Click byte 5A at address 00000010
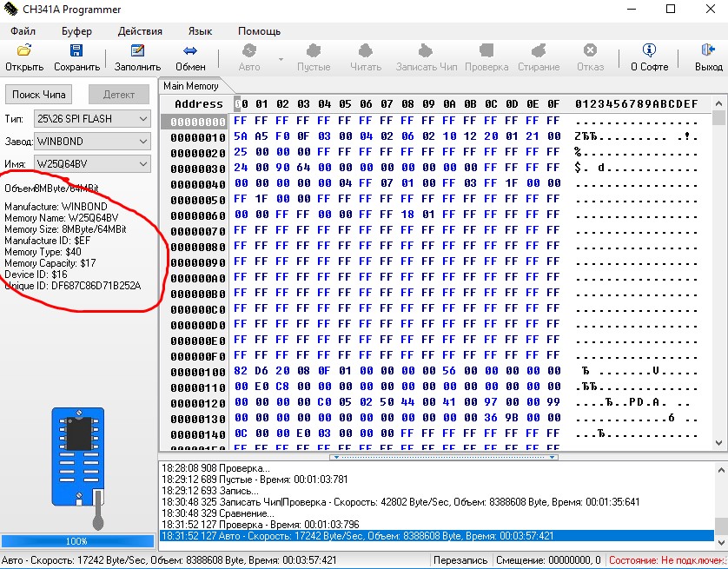728x569 pixels. [241, 136]
